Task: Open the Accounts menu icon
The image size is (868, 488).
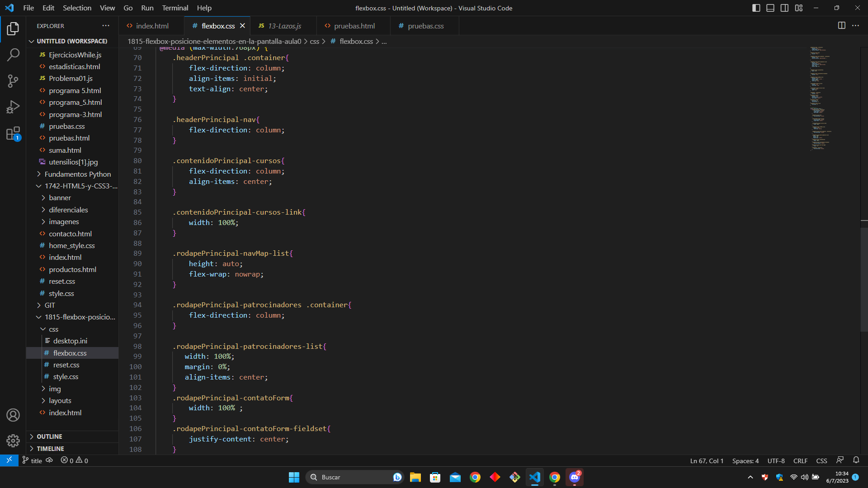Action: click(x=13, y=415)
